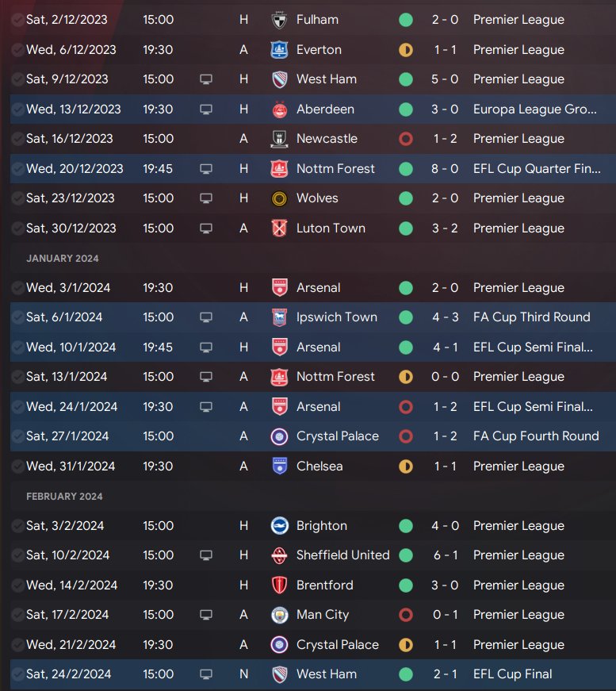616x691 pixels.
Task: Click the Wolves club badge icon
Action: (x=279, y=199)
